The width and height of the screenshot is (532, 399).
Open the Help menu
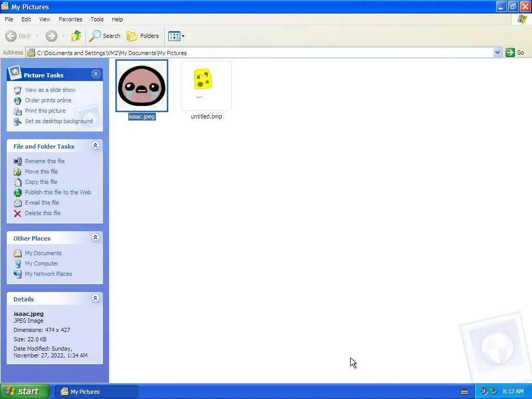(117, 19)
